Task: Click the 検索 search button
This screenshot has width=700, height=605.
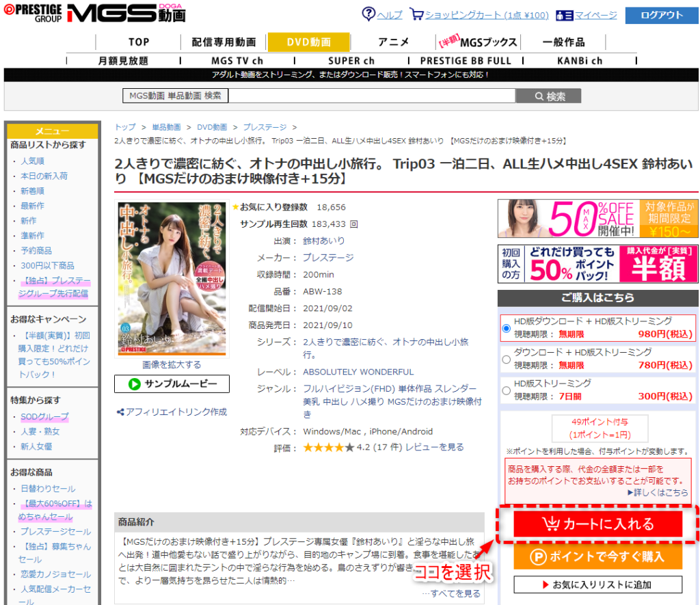Action: (x=548, y=96)
